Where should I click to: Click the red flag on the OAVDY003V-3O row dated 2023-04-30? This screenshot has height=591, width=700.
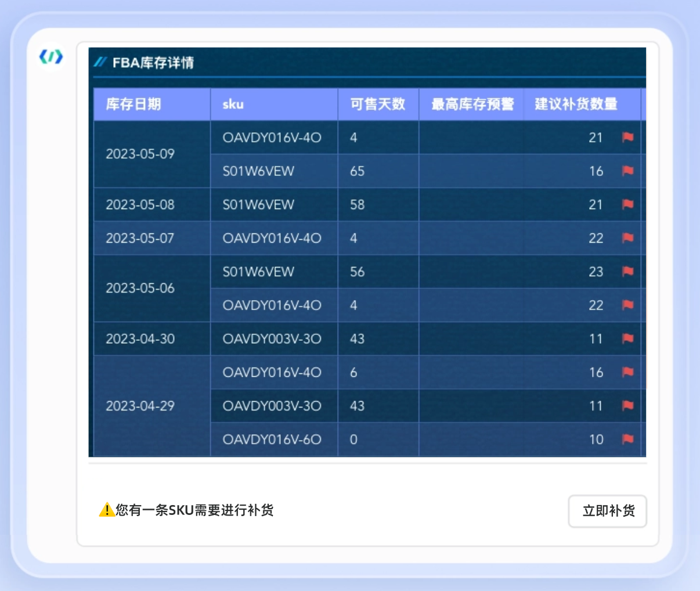click(627, 339)
